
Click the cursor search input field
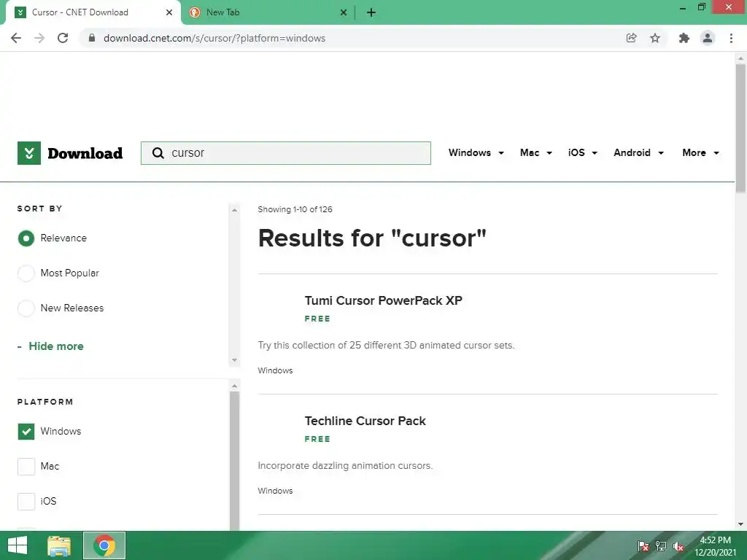(286, 153)
